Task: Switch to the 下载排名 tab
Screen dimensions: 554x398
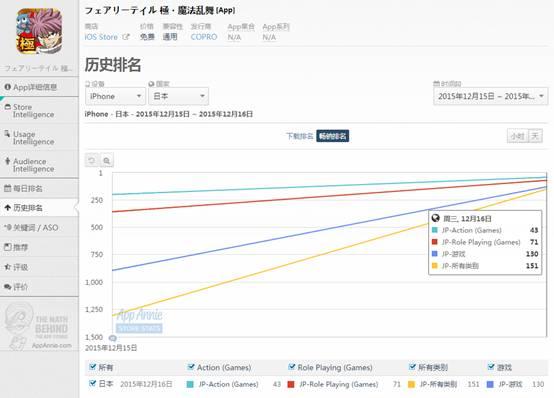Action: 300,136
